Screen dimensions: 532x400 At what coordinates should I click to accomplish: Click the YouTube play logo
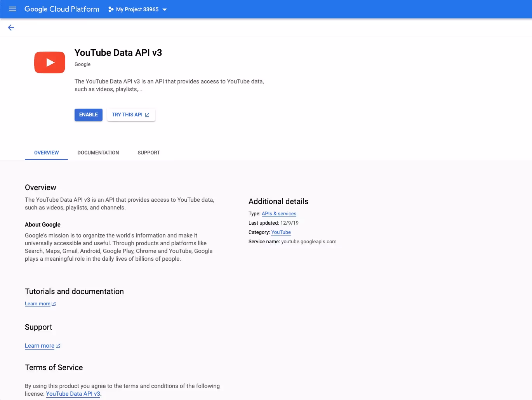click(x=50, y=62)
